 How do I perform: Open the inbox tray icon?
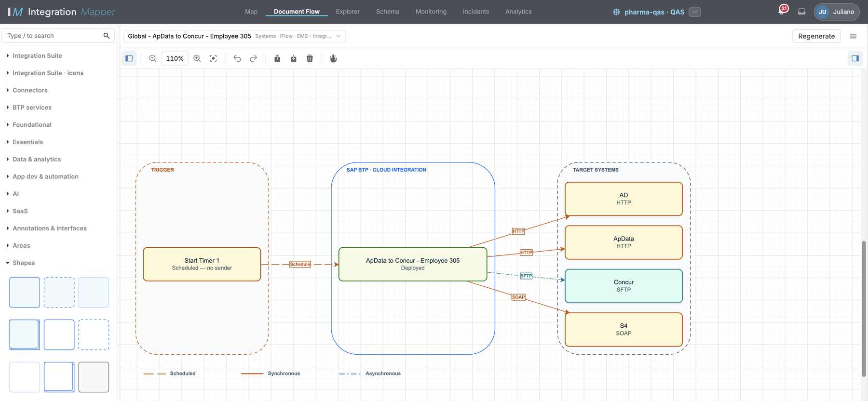pos(801,12)
